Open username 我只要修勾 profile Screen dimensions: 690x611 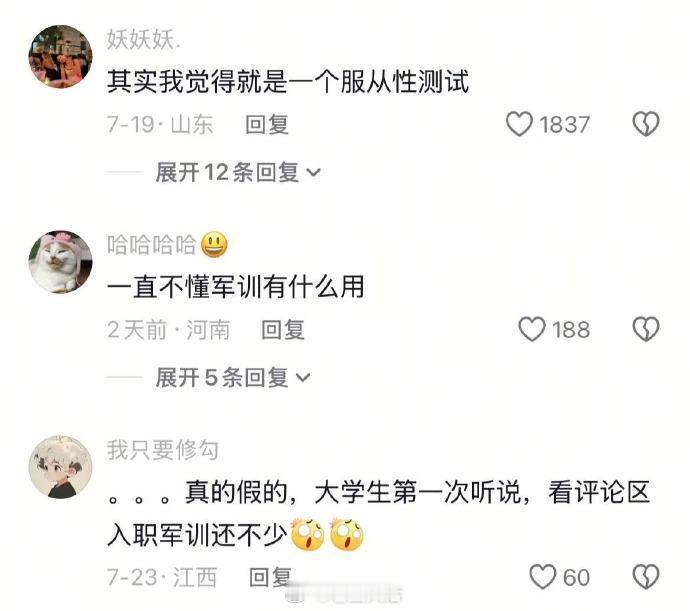point(162,450)
